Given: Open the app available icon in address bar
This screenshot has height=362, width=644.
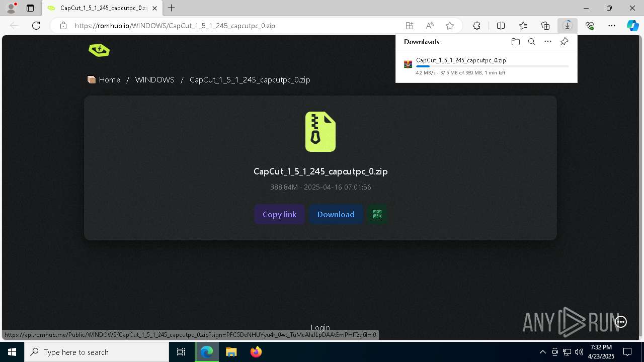Looking at the screenshot, I should pyautogui.click(x=410, y=26).
